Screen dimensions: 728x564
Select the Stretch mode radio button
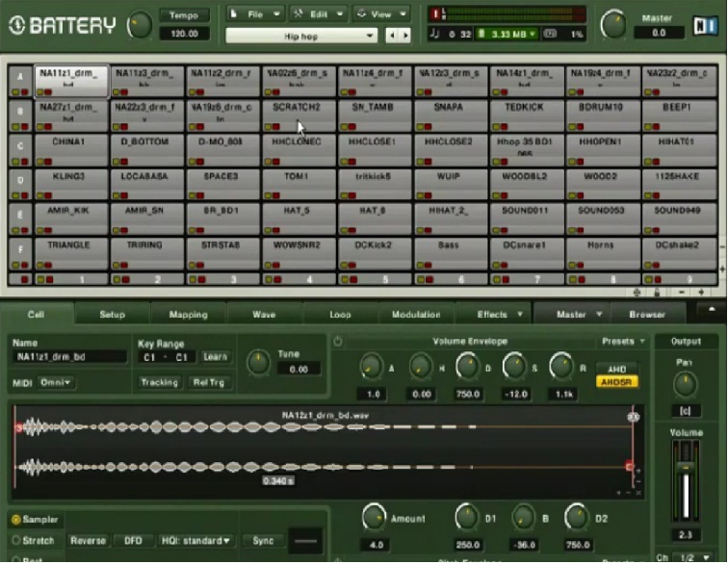[16, 541]
